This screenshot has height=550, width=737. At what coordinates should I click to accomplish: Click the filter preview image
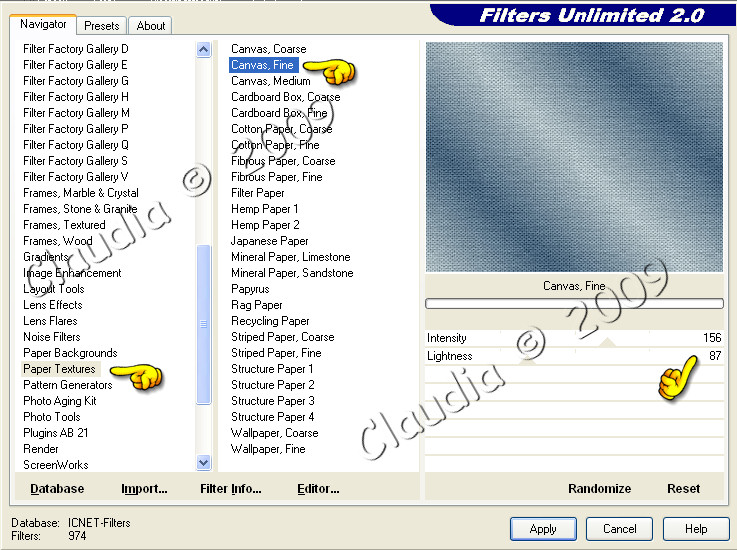click(574, 157)
